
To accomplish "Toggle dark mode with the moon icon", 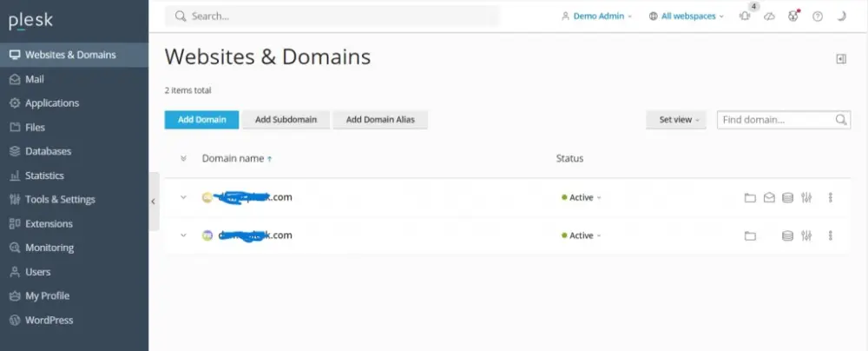I will pos(841,17).
